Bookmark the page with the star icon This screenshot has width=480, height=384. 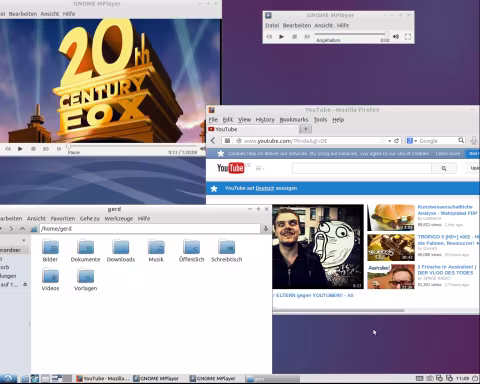[383, 141]
